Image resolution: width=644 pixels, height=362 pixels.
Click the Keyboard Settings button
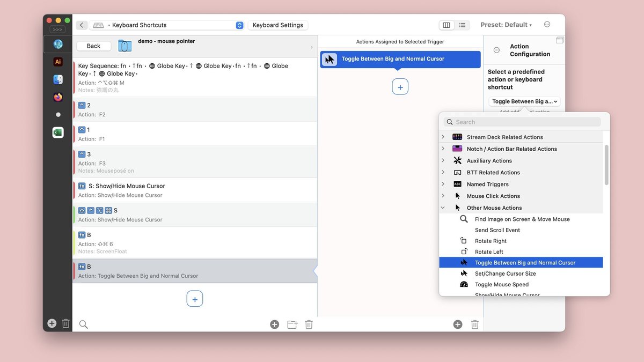(x=278, y=25)
